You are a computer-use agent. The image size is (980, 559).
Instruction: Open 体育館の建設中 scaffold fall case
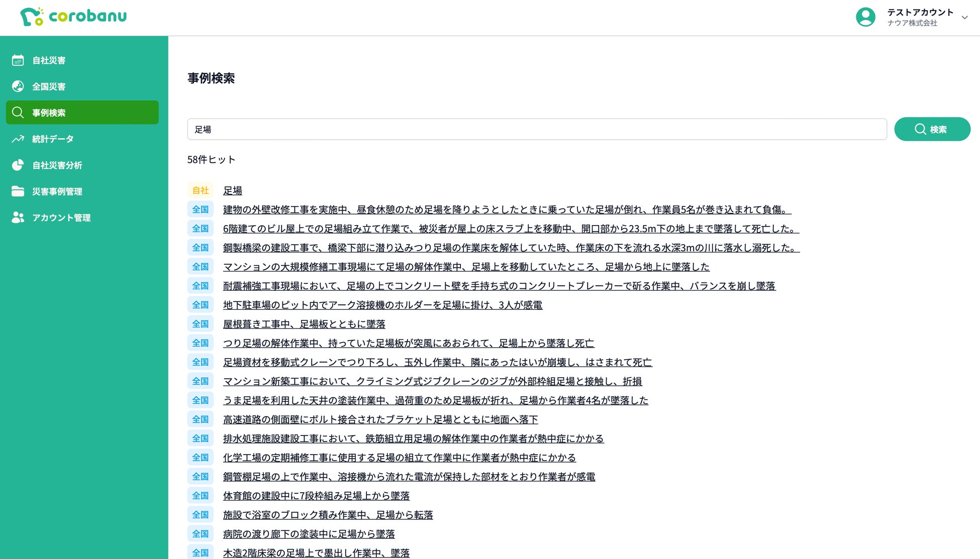click(316, 496)
